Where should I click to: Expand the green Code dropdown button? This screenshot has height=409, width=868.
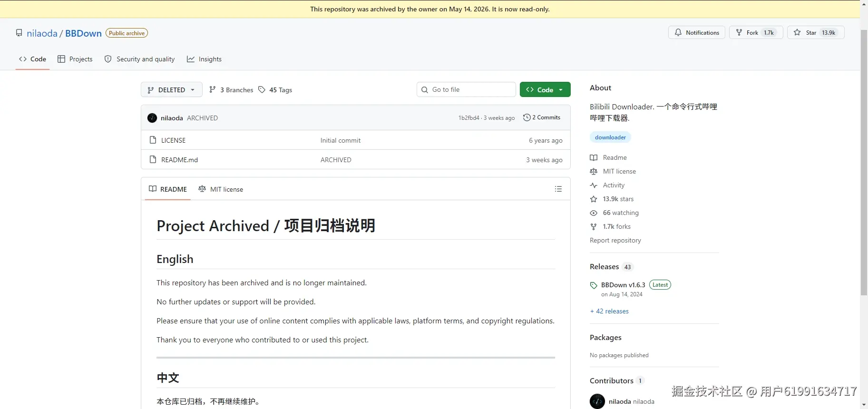click(545, 89)
